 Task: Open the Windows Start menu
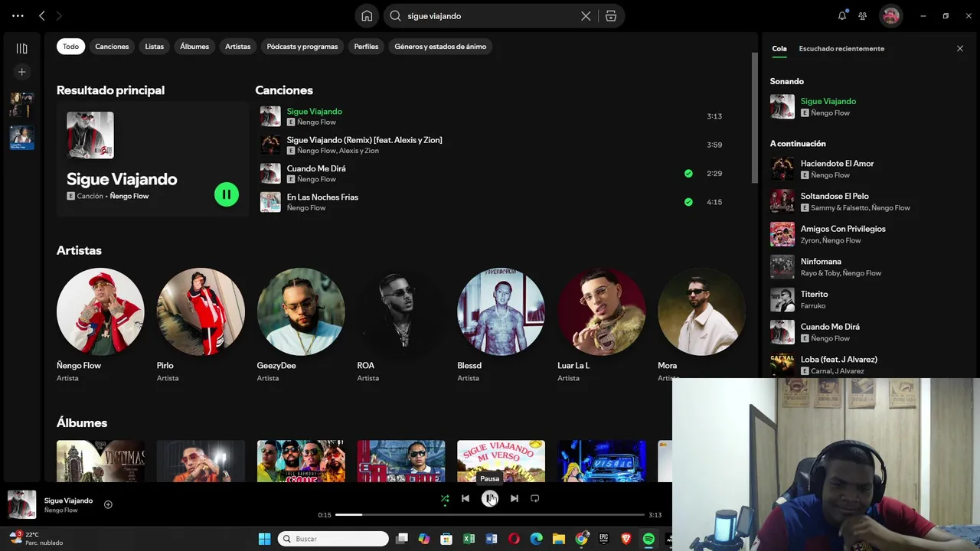[x=264, y=539]
